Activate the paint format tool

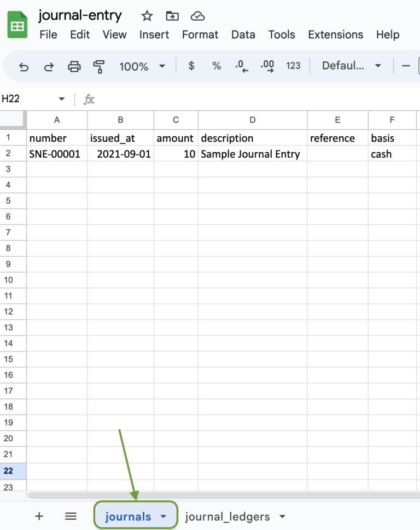click(x=99, y=66)
